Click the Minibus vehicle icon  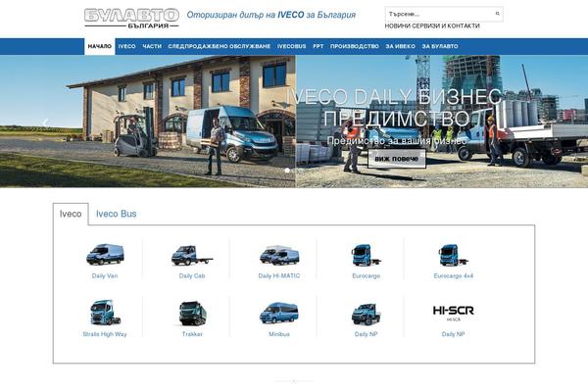279,313
